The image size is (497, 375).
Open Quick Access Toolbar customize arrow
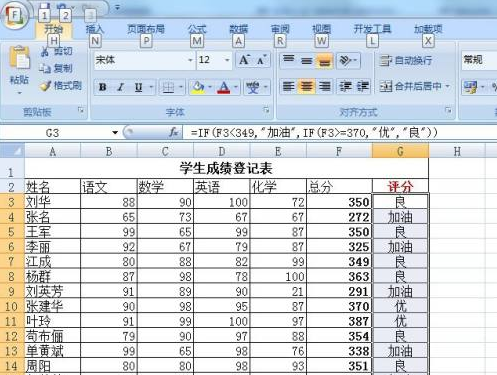117,7
